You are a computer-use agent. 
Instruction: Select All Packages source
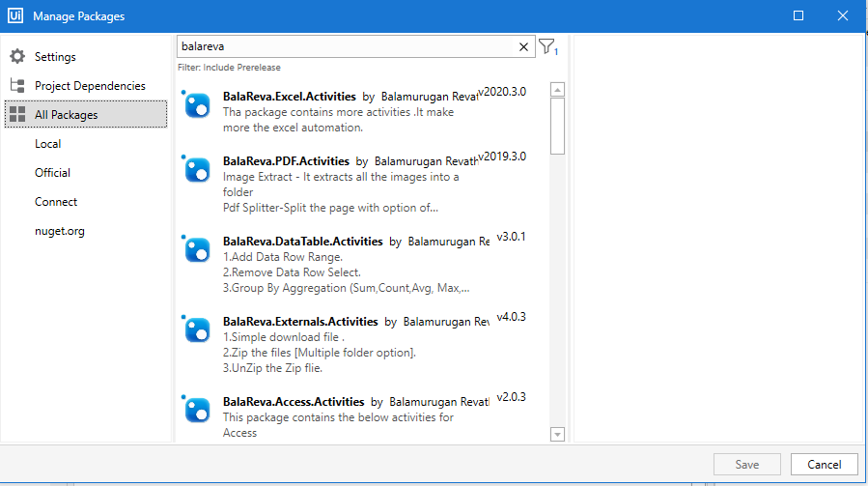click(86, 114)
